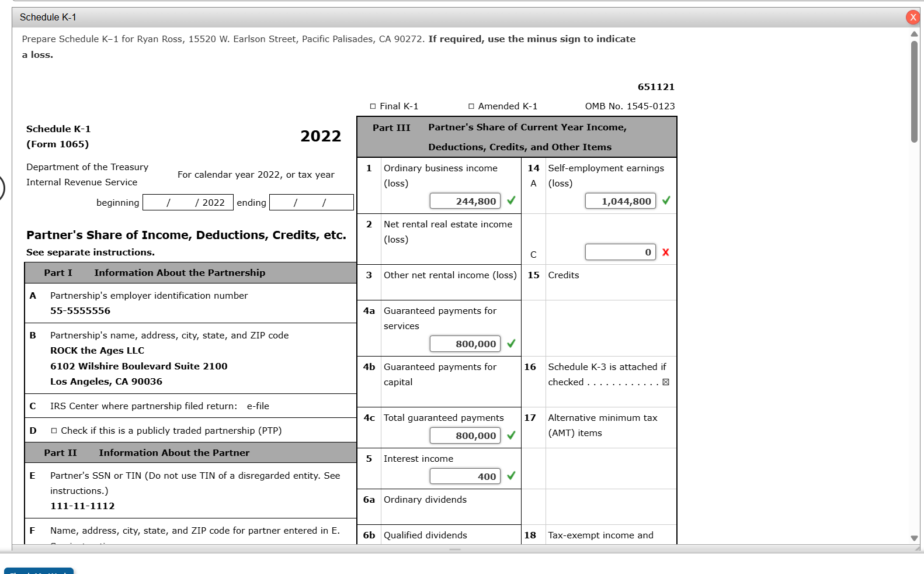Check the Final K-1 box
This screenshot has height=574, width=924.
point(373,106)
